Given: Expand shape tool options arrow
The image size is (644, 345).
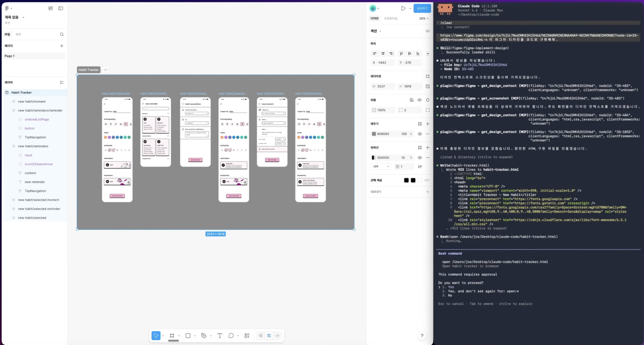Looking at the screenshot, I should coord(195,336).
